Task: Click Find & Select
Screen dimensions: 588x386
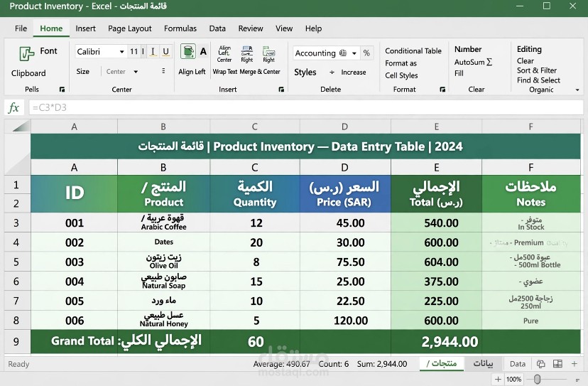Action: click(538, 80)
